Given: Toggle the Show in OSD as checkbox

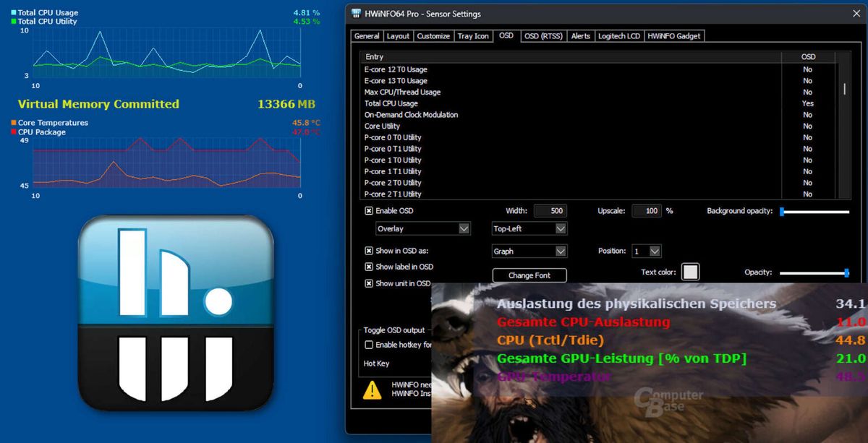Looking at the screenshot, I should [x=370, y=251].
